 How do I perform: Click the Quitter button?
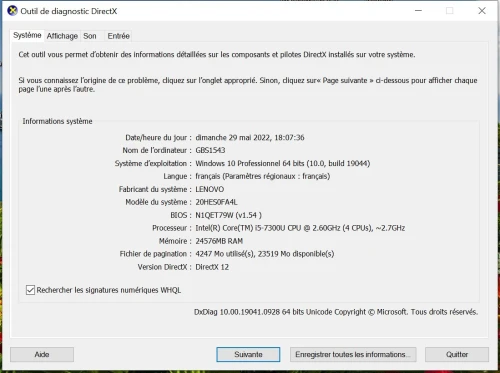point(457,354)
